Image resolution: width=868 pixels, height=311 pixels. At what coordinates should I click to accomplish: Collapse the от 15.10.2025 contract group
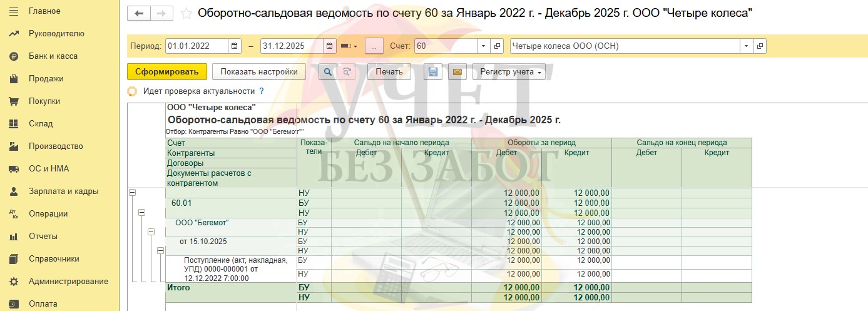pos(160,250)
